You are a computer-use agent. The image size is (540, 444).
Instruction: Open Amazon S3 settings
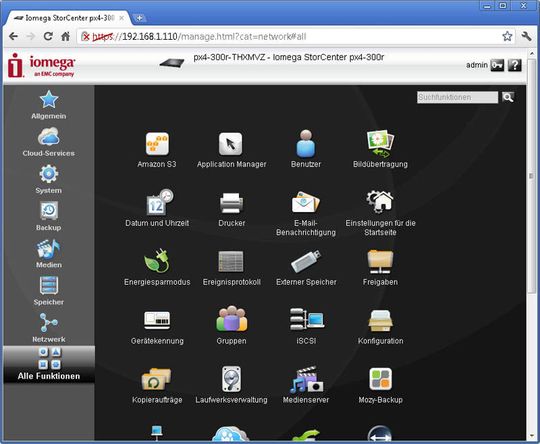tap(157, 149)
